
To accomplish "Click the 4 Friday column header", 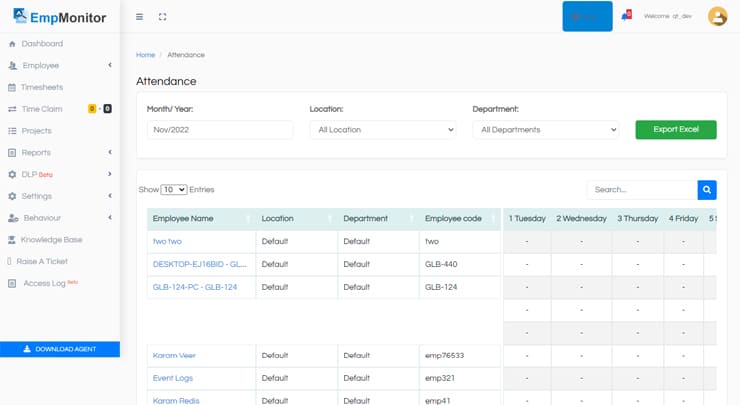I will click(x=683, y=219).
